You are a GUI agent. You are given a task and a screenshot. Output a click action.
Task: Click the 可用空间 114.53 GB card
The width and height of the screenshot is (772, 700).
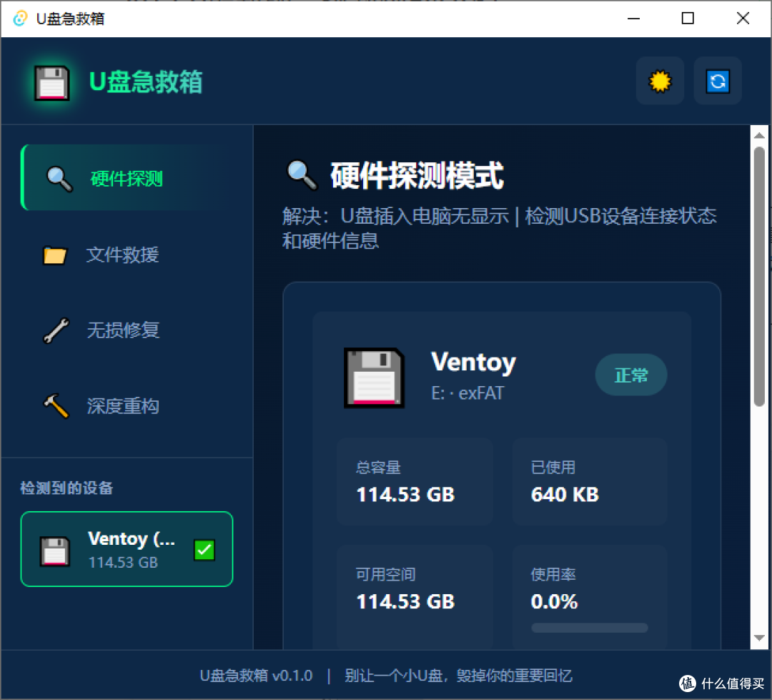(x=415, y=596)
